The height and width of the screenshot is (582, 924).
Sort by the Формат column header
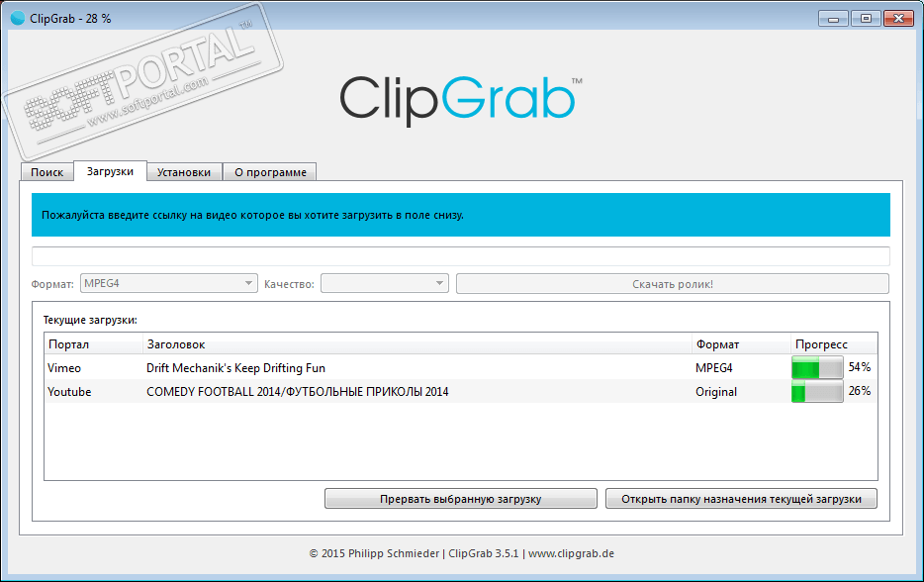point(741,343)
